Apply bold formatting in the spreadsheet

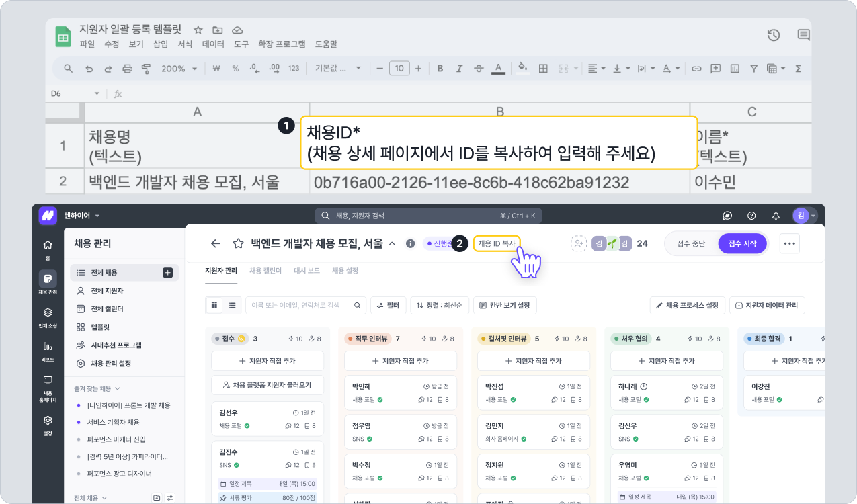click(x=440, y=69)
